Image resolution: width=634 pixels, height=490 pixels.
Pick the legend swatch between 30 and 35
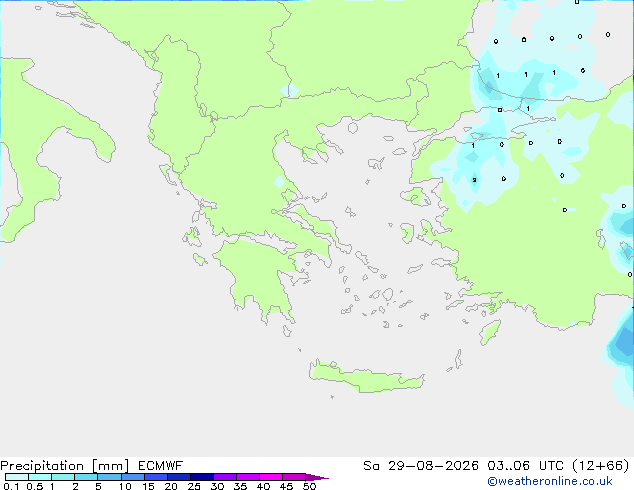225,477
